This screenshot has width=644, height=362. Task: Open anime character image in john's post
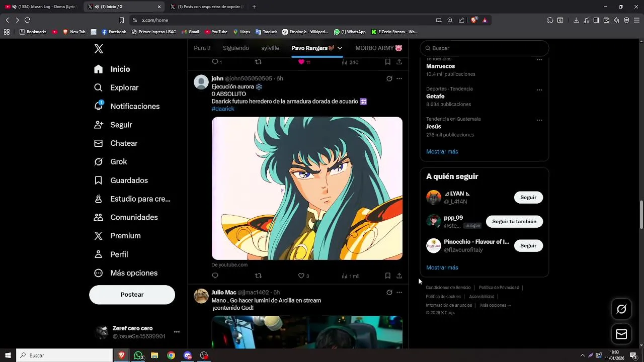(307, 189)
